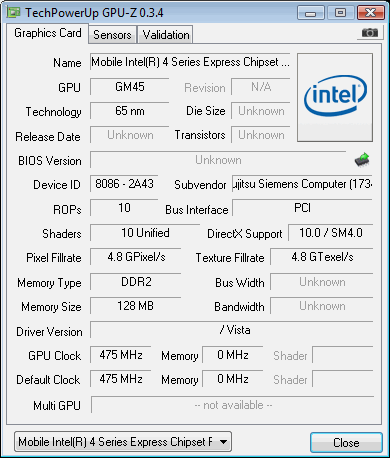390x458 pixels.
Task: Click the Technology field showing 65 nm
Action: point(130,111)
